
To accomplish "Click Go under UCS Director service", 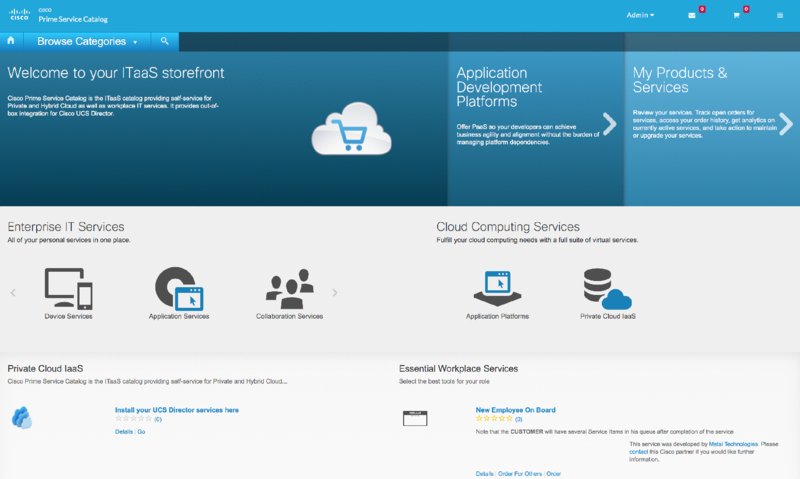I will tap(141, 432).
